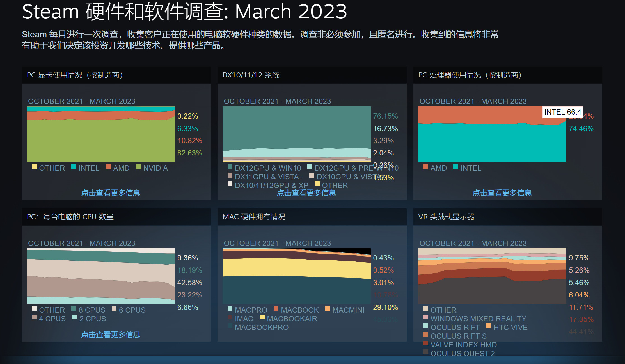Click the orange AMD swatch in graphics card legend
The image size is (625, 364).
(x=108, y=166)
